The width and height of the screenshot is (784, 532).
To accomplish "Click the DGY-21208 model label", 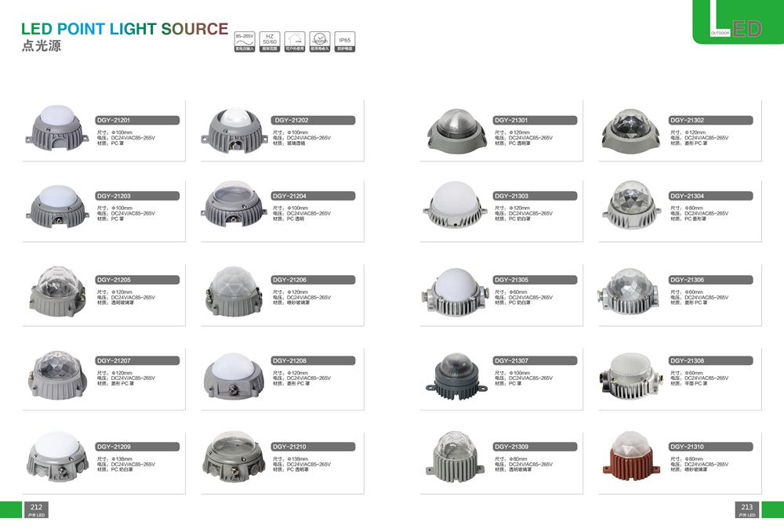I will tap(313, 361).
